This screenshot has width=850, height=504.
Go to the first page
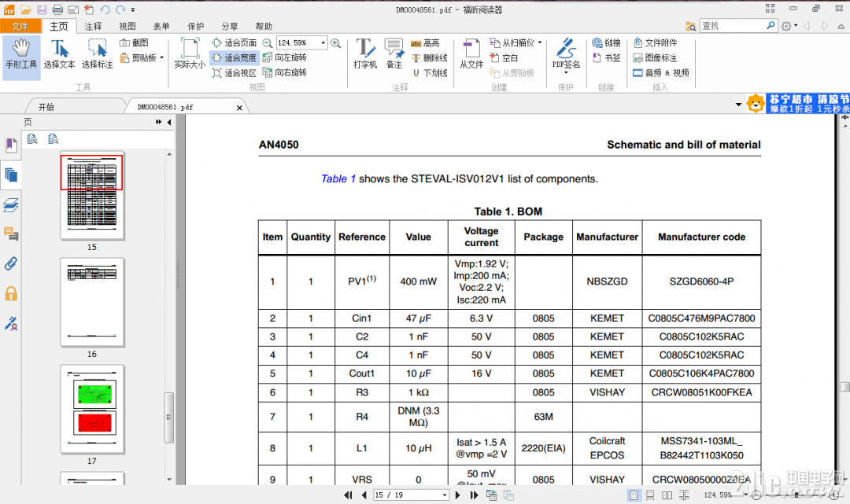pos(348,495)
